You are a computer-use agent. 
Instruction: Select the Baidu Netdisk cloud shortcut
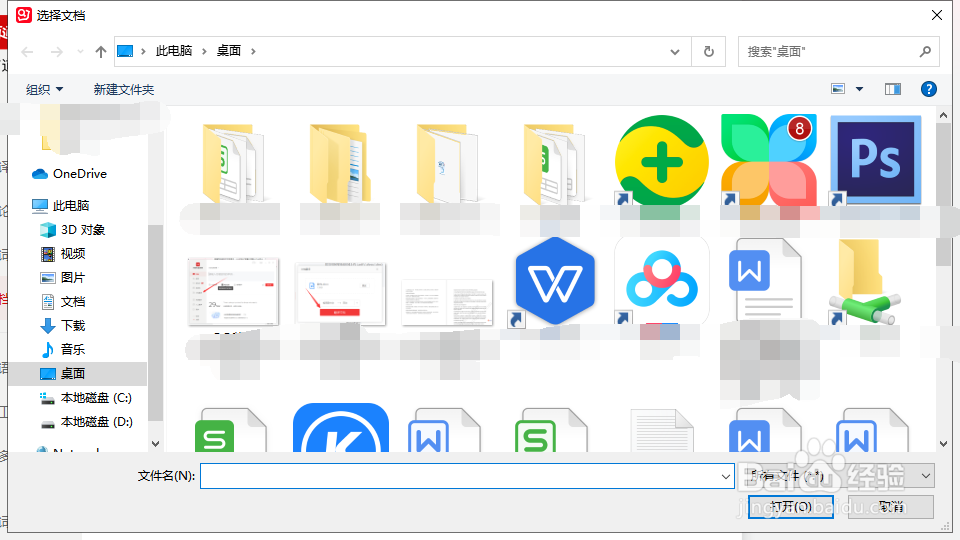coord(662,282)
